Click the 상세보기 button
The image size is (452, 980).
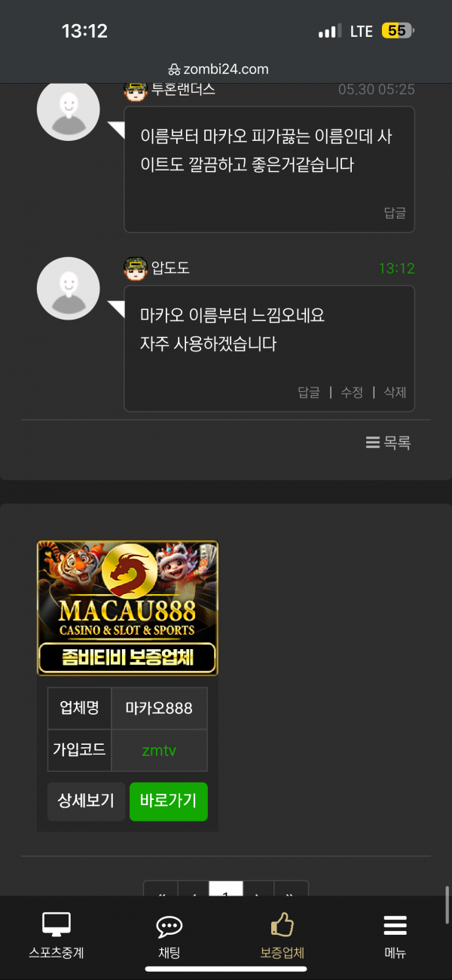click(86, 801)
